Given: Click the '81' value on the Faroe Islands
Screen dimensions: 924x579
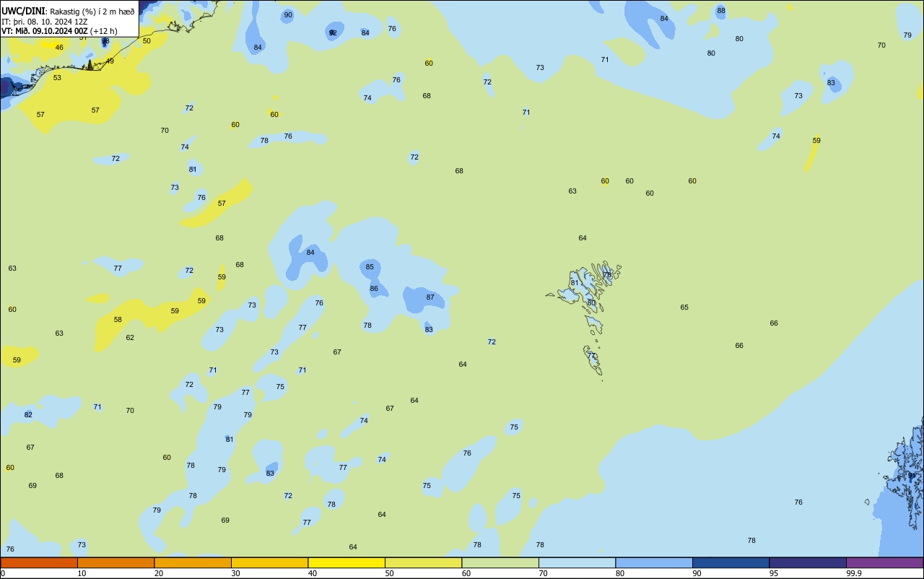Looking at the screenshot, I should click(575, 283).
